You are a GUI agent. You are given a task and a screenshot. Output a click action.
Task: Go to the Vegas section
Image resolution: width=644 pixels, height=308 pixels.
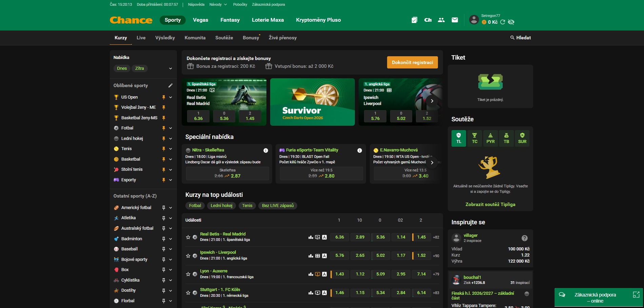[201, 20]
